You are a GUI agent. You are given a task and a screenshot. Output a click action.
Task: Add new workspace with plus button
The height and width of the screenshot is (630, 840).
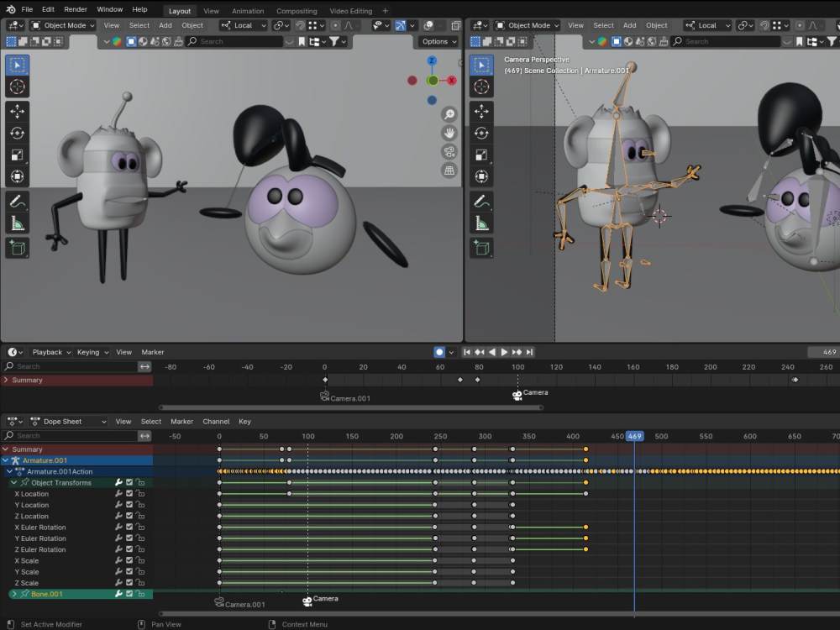[385, 11]
